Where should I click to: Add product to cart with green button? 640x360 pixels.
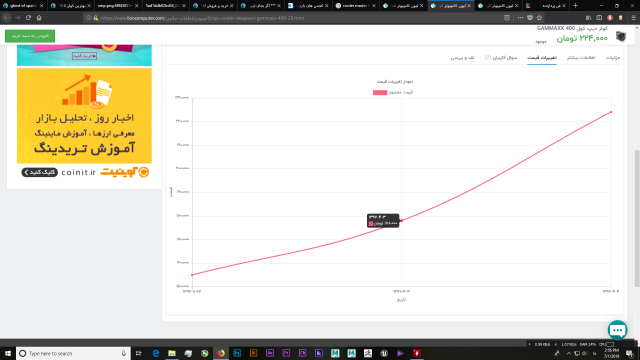30,36
